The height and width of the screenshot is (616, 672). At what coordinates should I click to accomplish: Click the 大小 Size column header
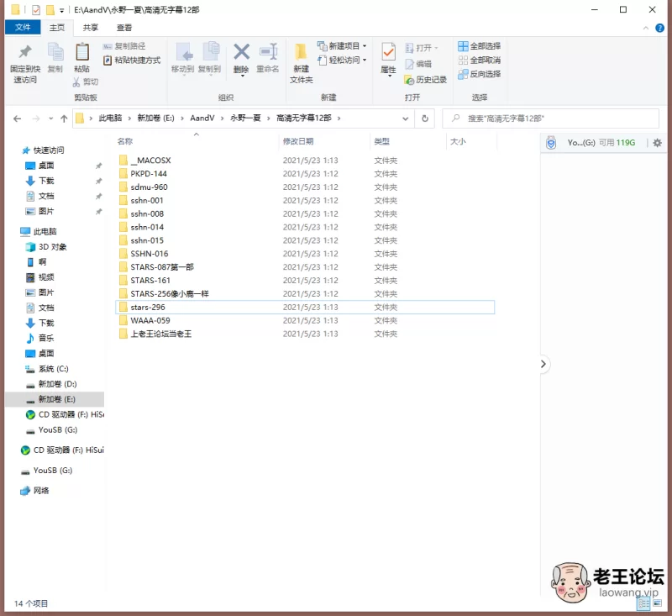458,141
